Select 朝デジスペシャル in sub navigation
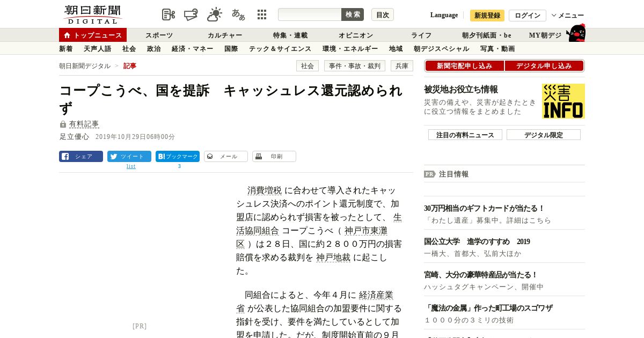This screenshot has height=338, width=644. (442, 48)
